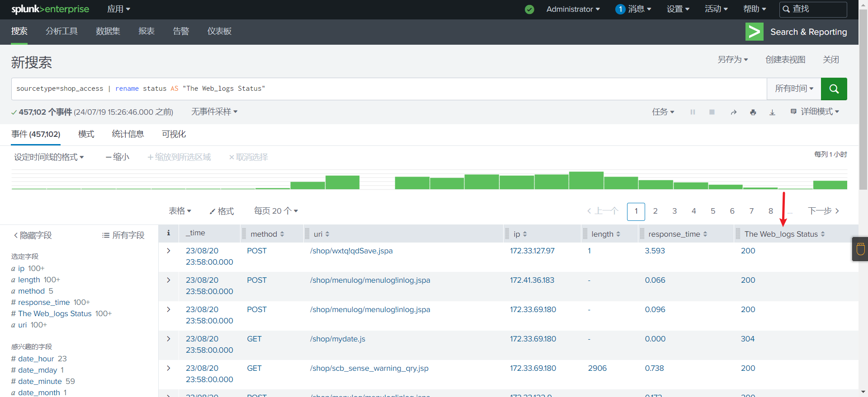Go to results page 3
The height and width of the screenshot is (397, 868).
(x=675, y=211)
